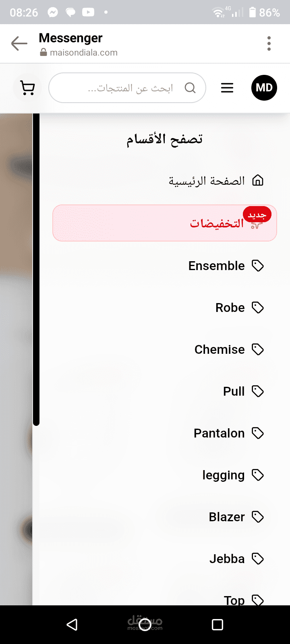This screenshot has height=644, width=290.
Task: Focus the product search field
Action: (129, 88)
